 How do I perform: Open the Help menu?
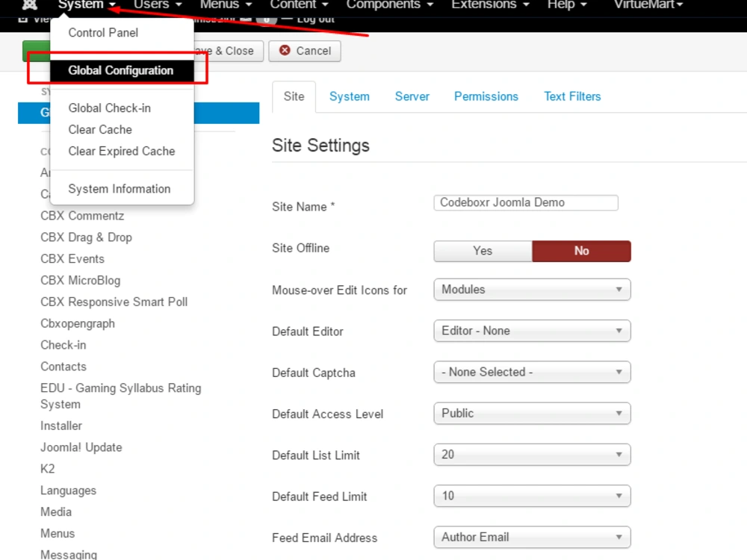tap(566, 4)
